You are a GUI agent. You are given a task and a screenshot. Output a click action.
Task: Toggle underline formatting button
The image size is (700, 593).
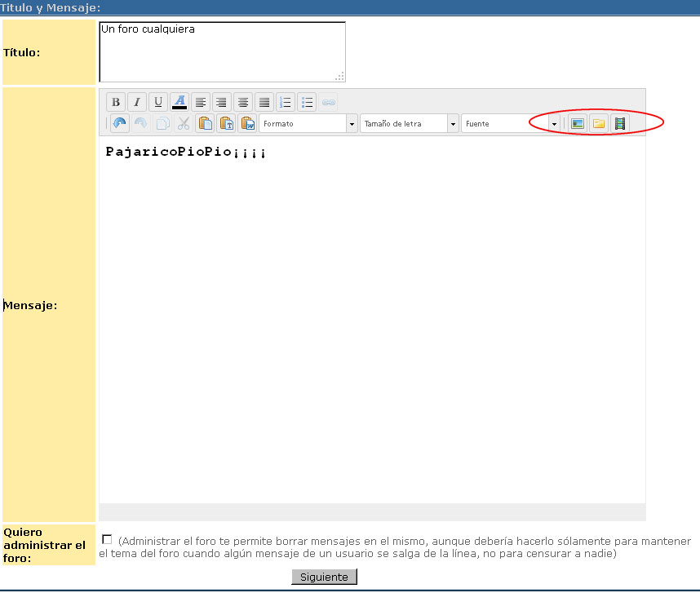coord(158,102)
